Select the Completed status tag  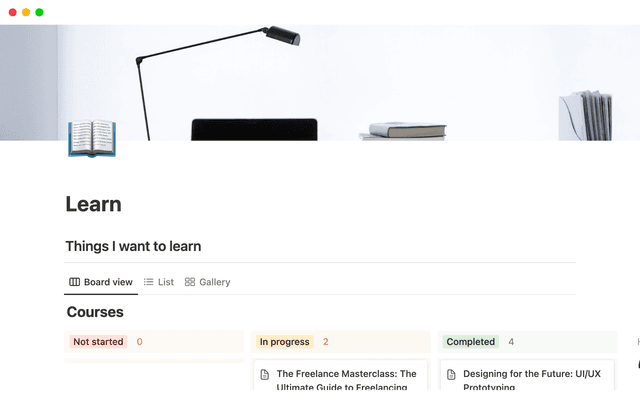pyautogui.click(x=470, y=342)
